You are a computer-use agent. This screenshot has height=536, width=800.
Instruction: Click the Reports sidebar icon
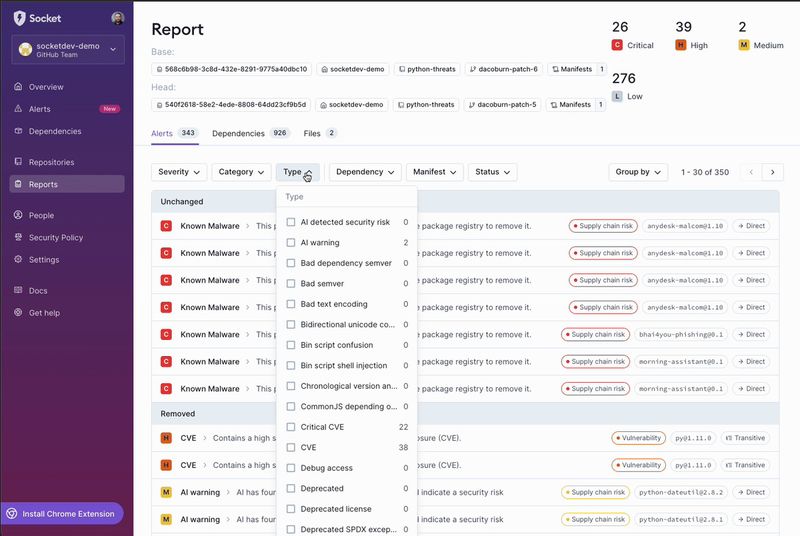[x=18, y=184]
